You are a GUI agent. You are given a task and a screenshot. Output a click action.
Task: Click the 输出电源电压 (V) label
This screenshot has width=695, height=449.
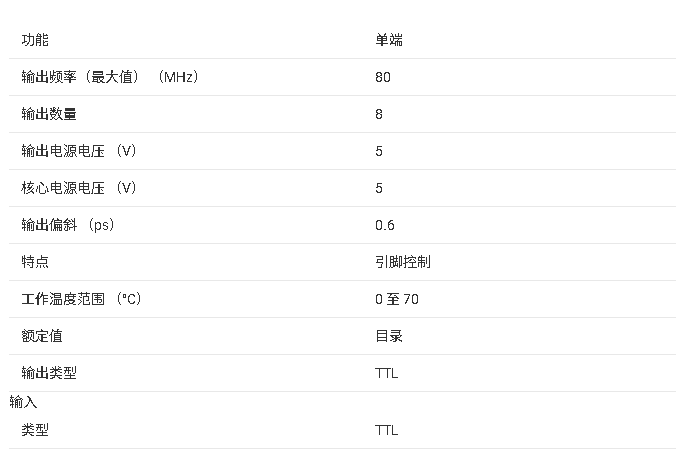79,151
